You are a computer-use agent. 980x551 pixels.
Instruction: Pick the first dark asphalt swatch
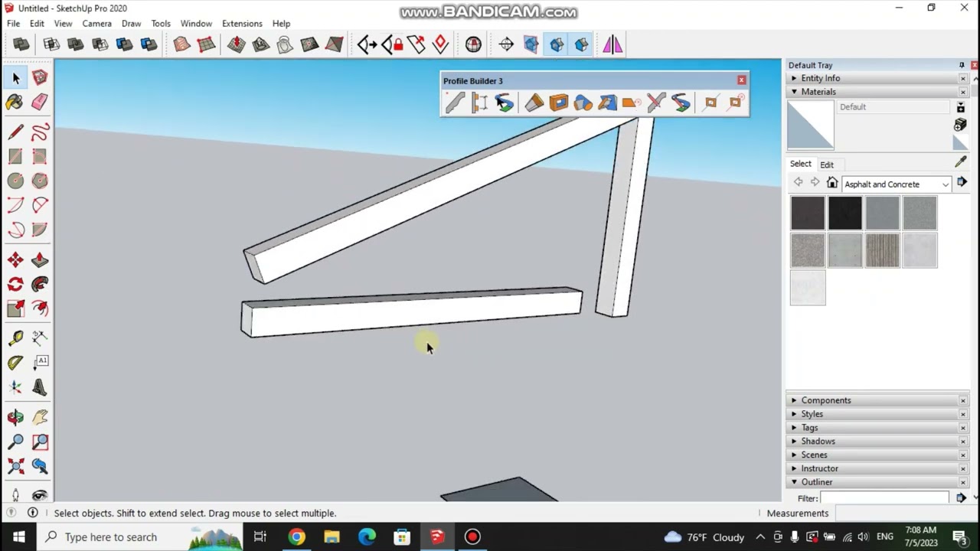[808, 213]
